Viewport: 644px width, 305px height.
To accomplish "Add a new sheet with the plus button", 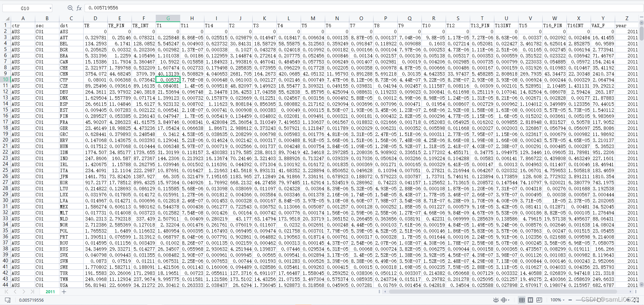I will coord(64,292).
